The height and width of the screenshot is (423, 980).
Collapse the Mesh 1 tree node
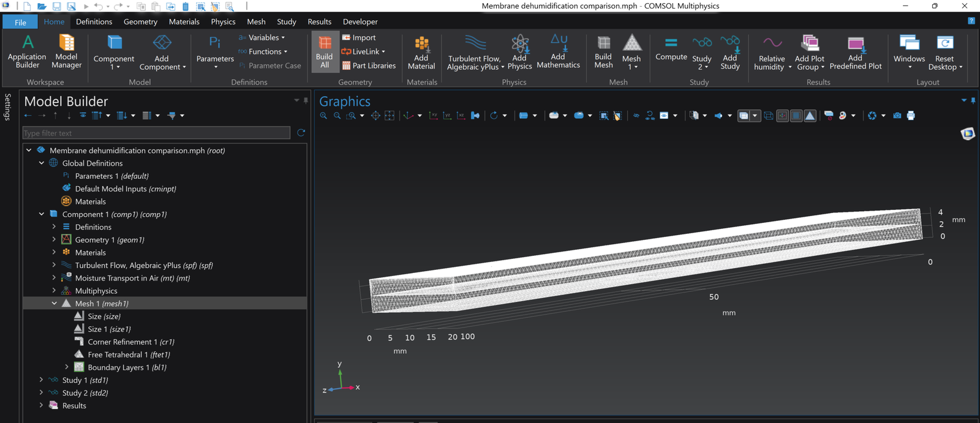(x=54, y=304)
